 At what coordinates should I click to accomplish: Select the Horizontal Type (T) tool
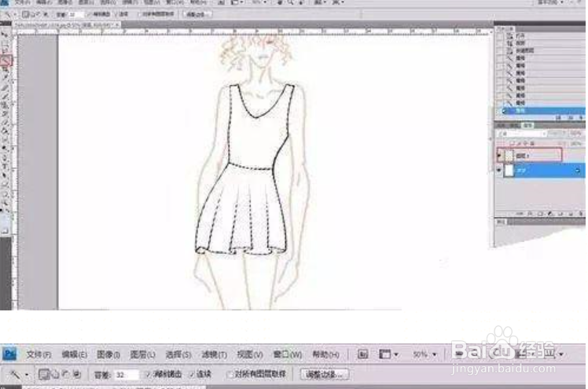5,166
